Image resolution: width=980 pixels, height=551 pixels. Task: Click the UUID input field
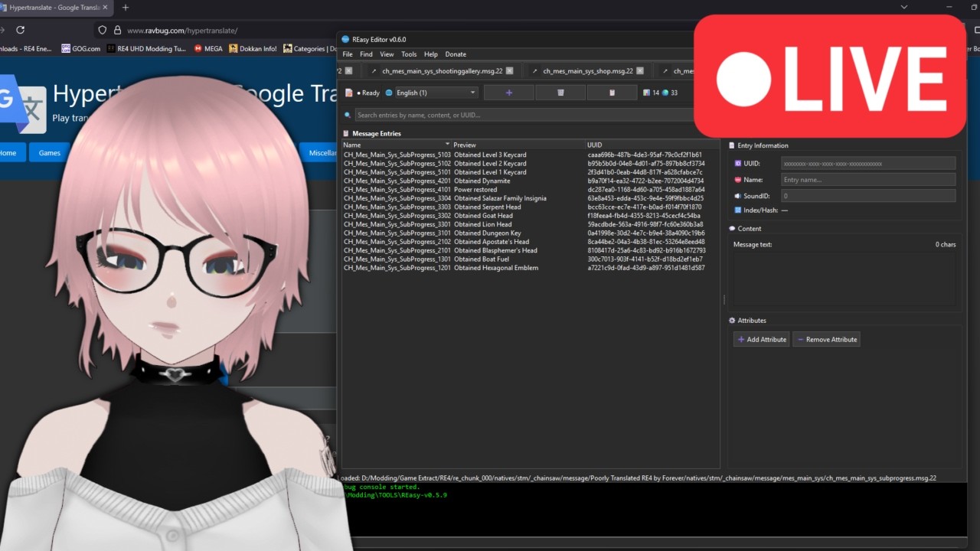point(868,163)
